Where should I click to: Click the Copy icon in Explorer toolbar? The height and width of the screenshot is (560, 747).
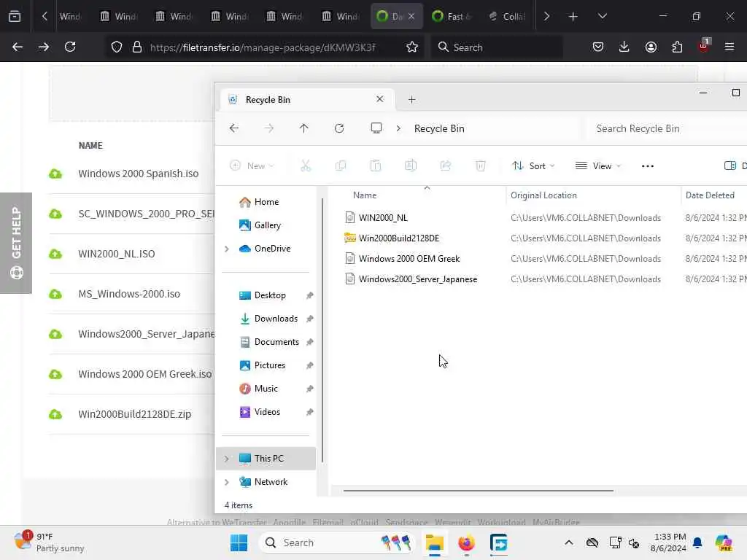click(x=341, y=166)
